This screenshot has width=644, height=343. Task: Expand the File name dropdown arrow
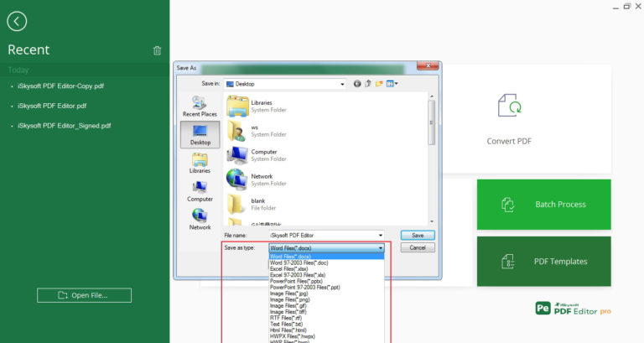tap(381, 236)
